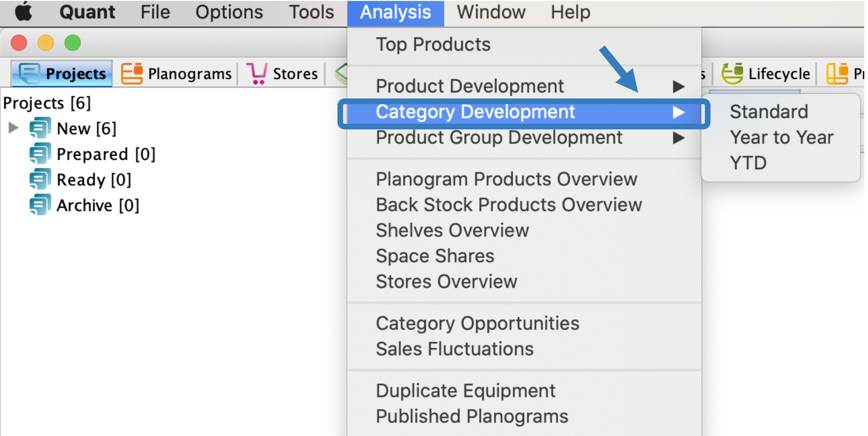
Task: Open the Tools menu
Action: point(311,12)
